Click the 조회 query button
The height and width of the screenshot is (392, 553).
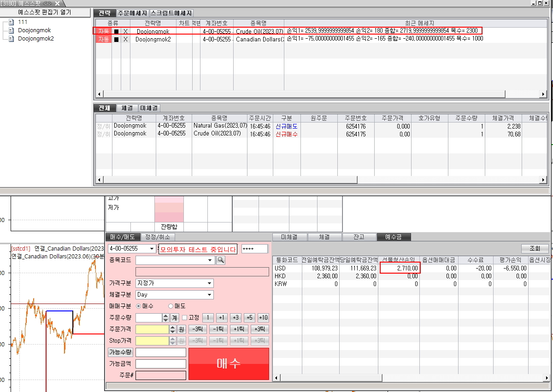[x=534, y=248]
